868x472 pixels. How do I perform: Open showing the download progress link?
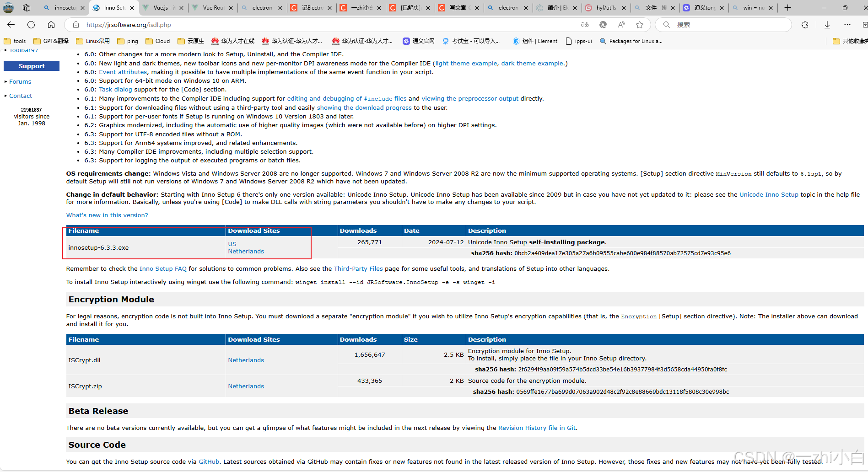pyautogui.click(x=364, y=108)
